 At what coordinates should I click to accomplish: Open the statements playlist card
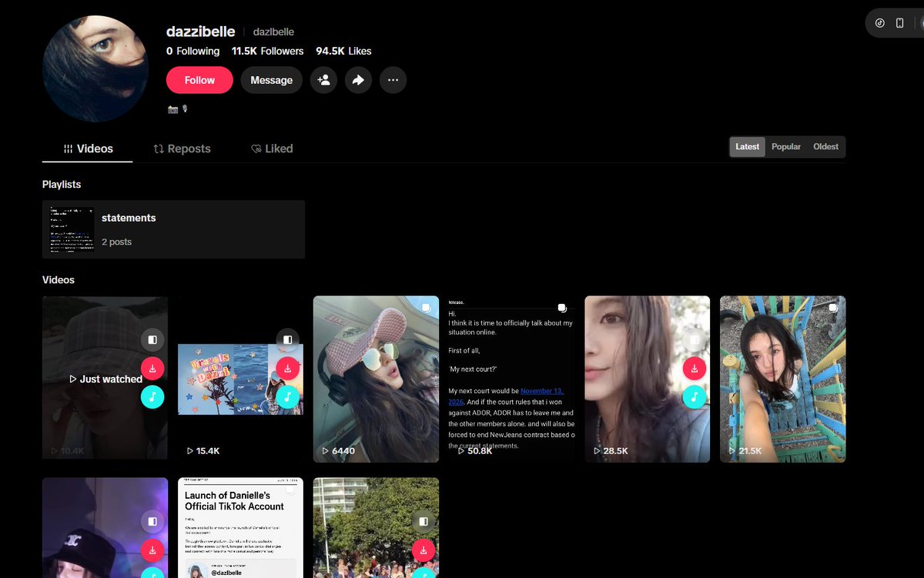pos(173,229)
